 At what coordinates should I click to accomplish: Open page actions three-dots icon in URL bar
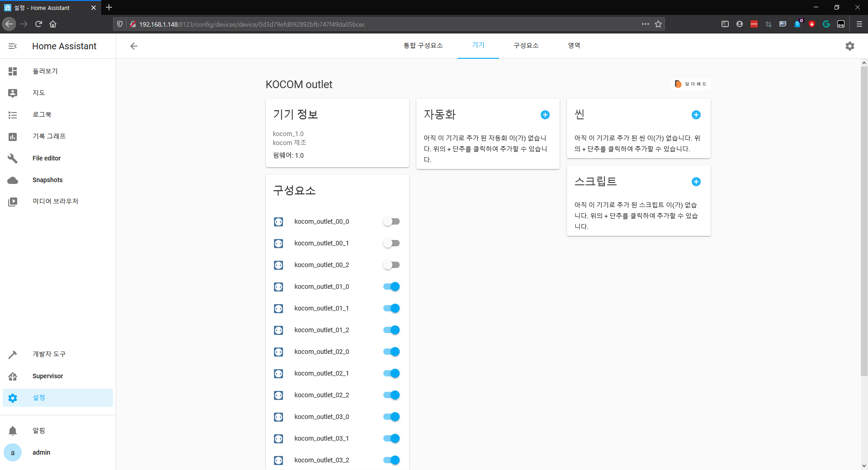tap(646, 24)
